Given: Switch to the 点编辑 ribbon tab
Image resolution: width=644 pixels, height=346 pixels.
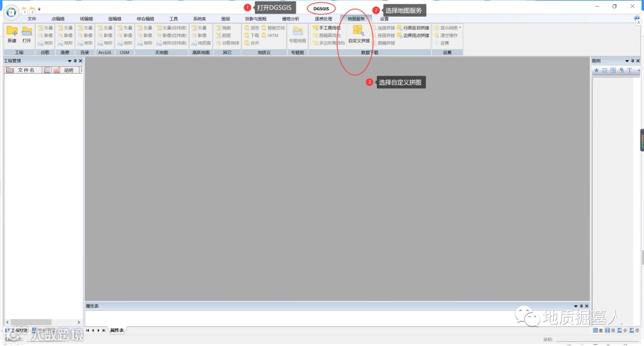Looking at the screenshot, I should pyautogui.click(x=58, y=19).
